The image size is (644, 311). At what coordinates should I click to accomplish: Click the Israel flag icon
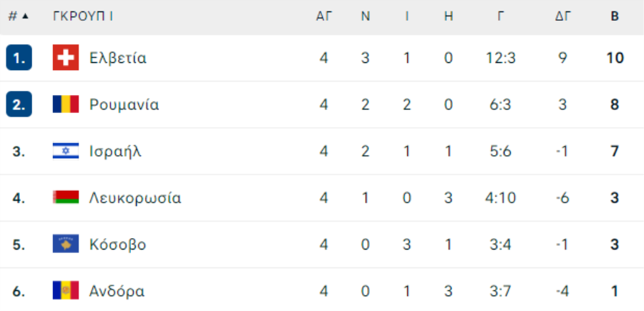tap(66, 151)
